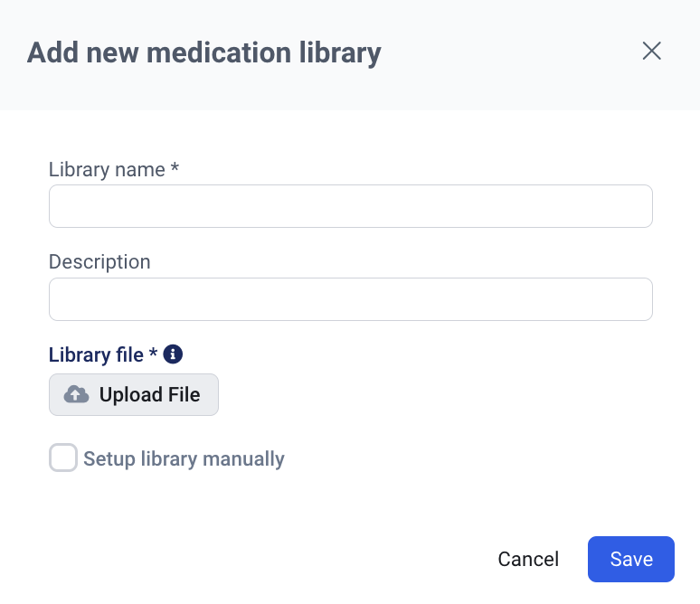Screen dimensions: 700x604
Task: Click the dialog title Add new medication library
Action: pos(204,52)
